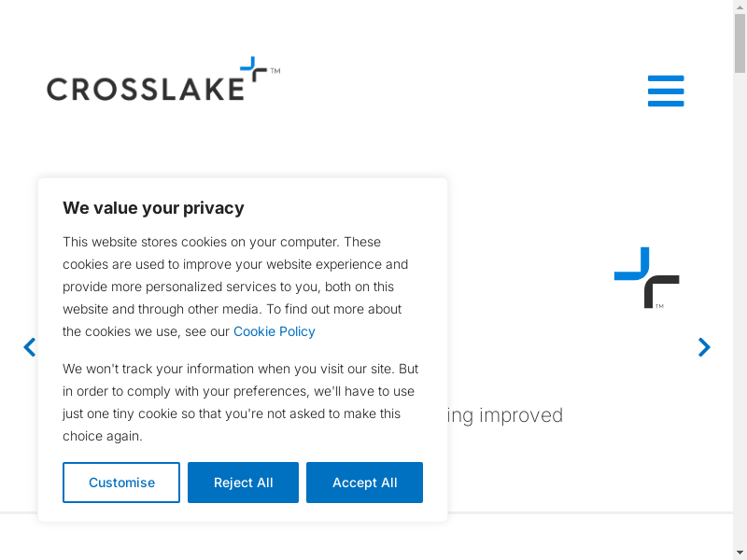Click the paragraph starting "We won't track"

pos(240,402)
